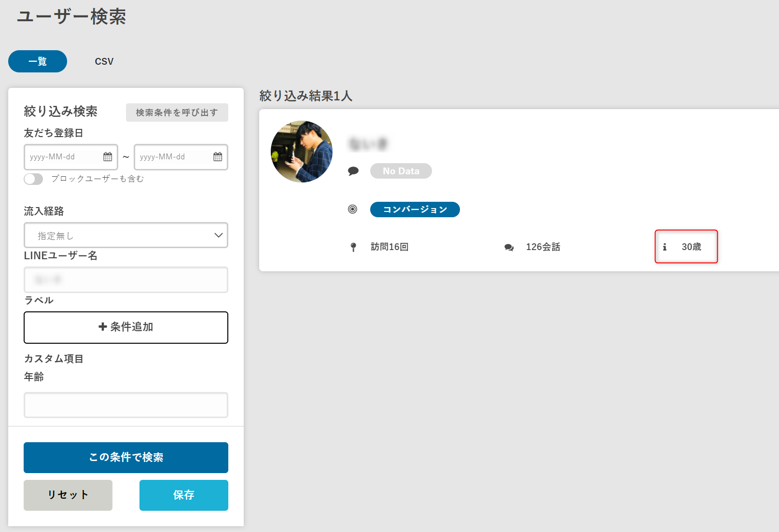
Task: Click the 保存 button
Action: (x=184, y=495)
